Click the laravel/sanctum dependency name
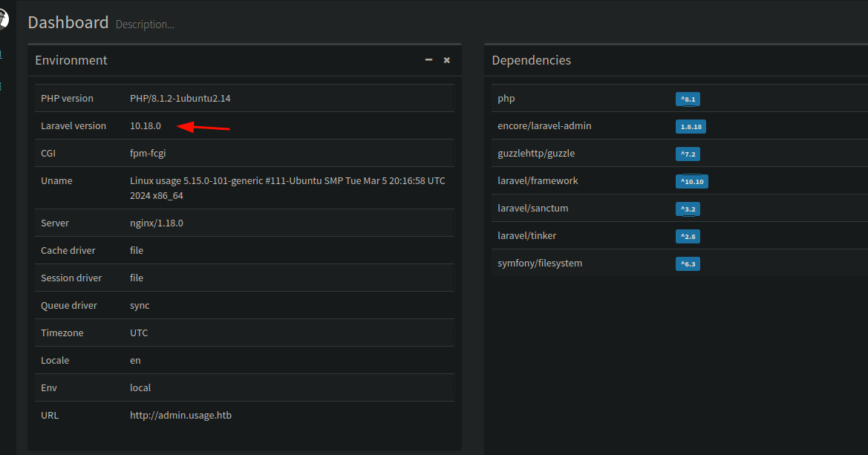This screenshot has height=455, width=868. tap(533, 208)
